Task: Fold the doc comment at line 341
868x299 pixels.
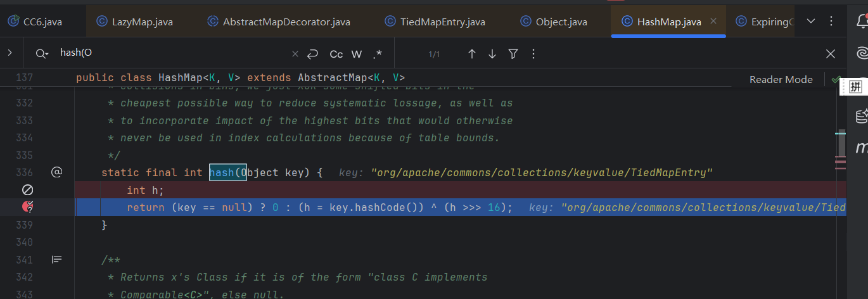Action: coord(56,259)
